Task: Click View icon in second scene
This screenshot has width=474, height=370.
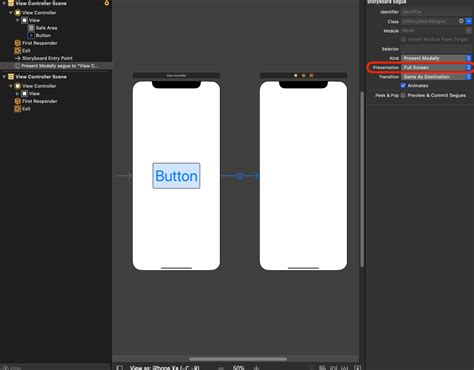Action: 24,94
